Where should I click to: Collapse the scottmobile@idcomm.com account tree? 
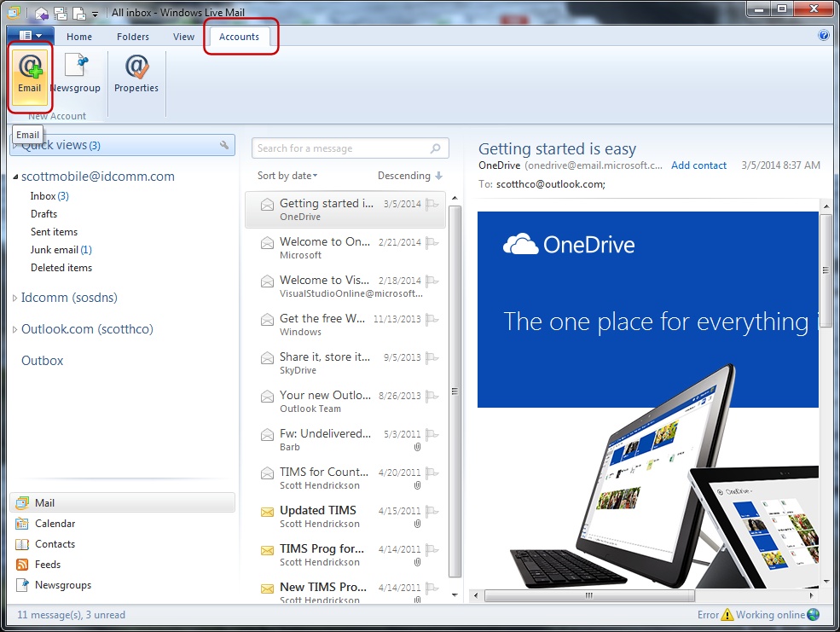(15, 177)
